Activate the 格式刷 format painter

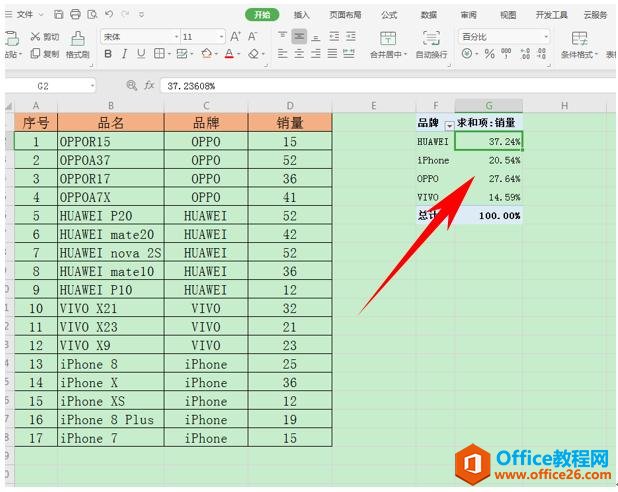(x=78, y=45)
